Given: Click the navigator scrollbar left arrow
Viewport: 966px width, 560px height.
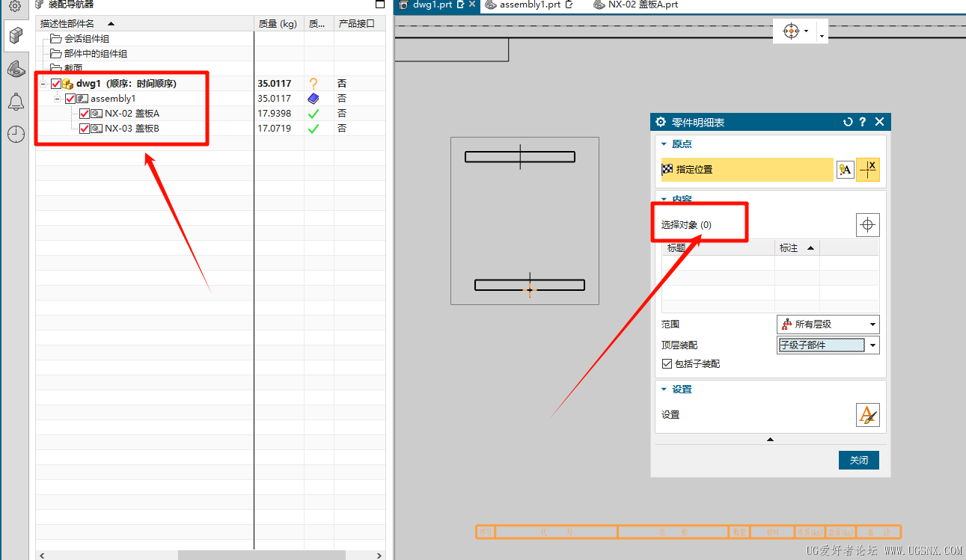Looking at the screenshot, I should coord(40,556).
